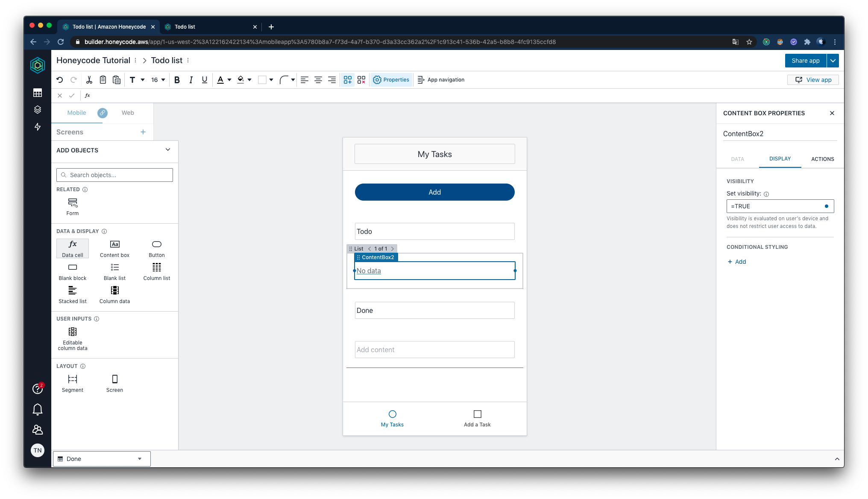Select the Button object
The height and width of the screenshot is (499, 868).
[x=157, y=248]
